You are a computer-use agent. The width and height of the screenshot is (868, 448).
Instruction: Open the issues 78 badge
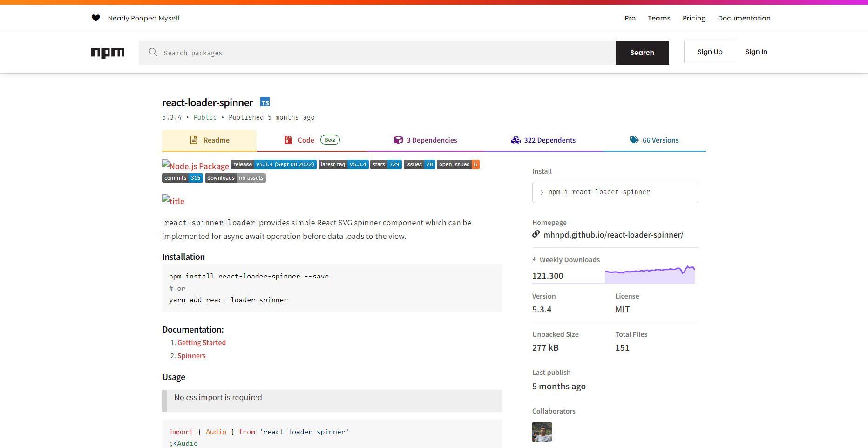click(420, 164)
